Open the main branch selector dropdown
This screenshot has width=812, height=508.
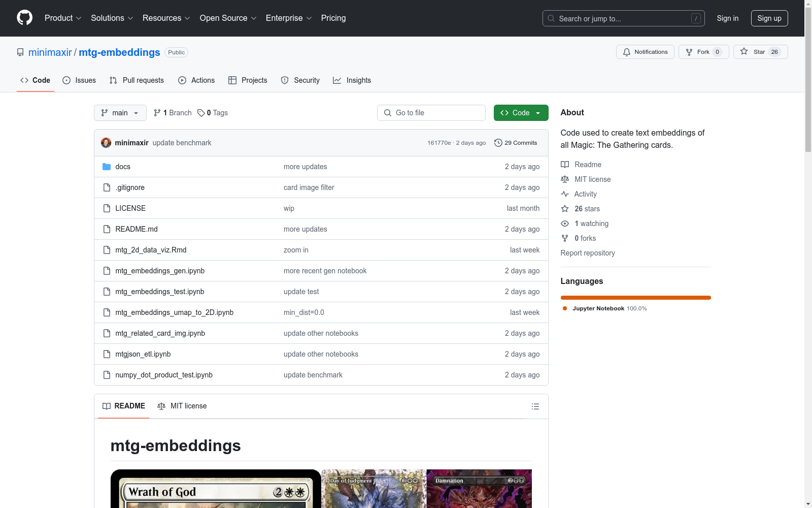120,113
